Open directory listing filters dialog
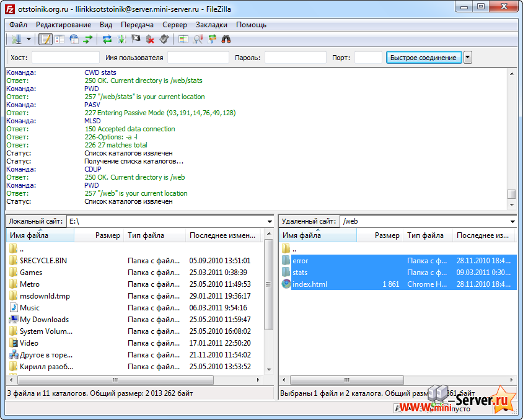523x420 pixels. coord(183,39)
